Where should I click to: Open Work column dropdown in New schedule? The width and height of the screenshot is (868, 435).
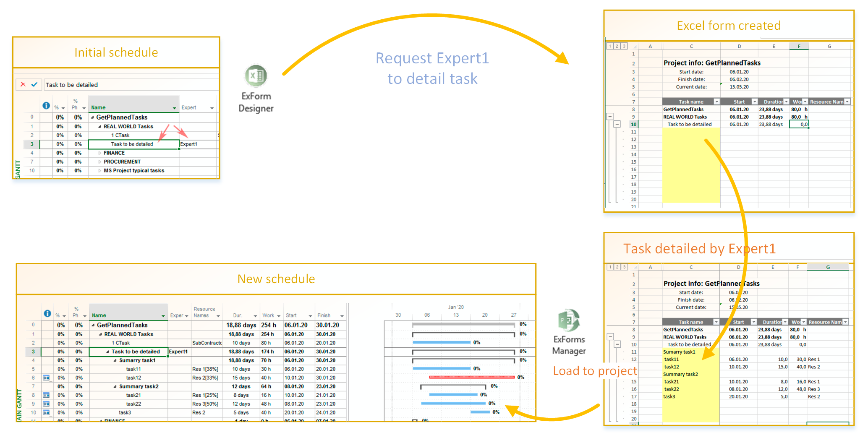pos(279,316)
